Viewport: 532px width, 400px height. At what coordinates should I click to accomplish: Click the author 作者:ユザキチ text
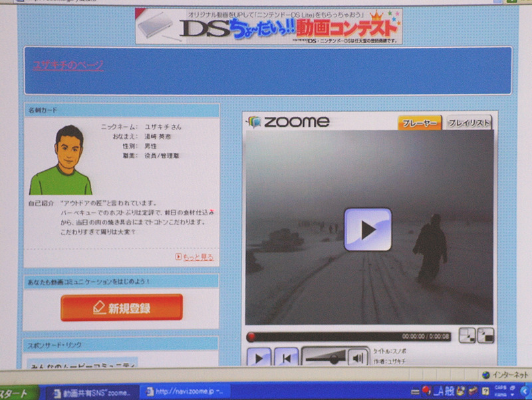coord(389,361)
